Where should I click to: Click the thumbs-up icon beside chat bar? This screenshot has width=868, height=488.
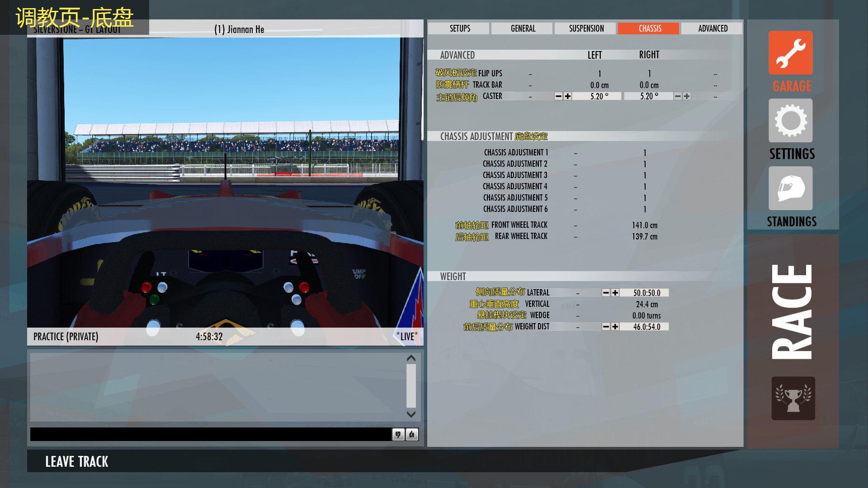click(412, 435)
